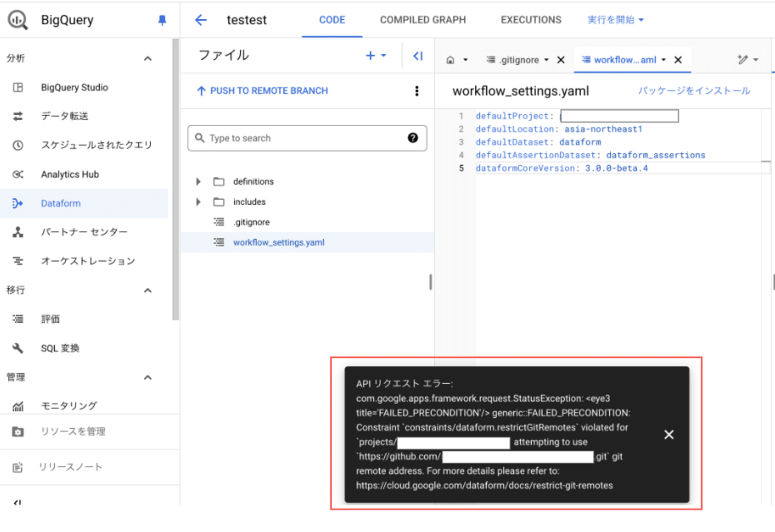Open BigQuery Studio from sidebar
The width and height of the screenshot is (775, 532).
(74, 88)
